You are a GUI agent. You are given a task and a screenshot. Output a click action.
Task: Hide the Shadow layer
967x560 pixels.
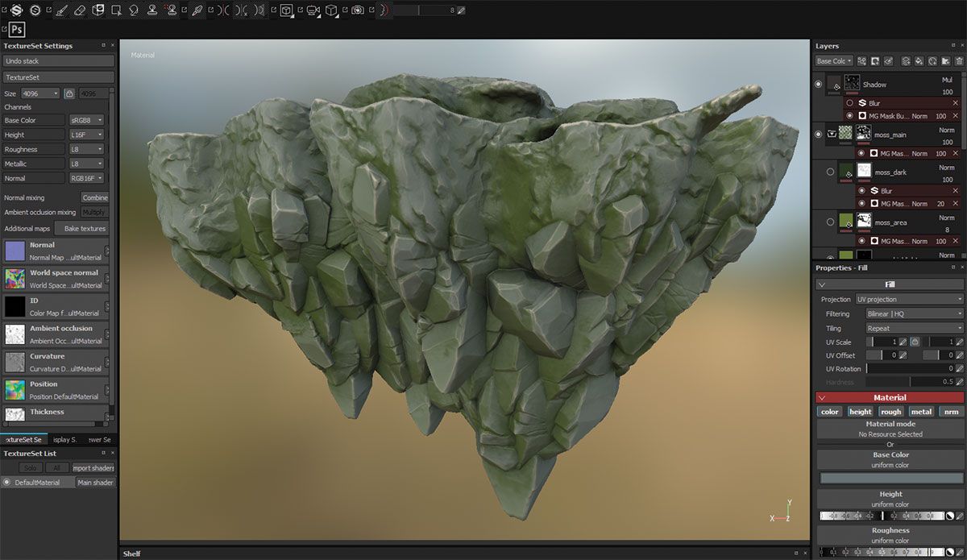819,85
